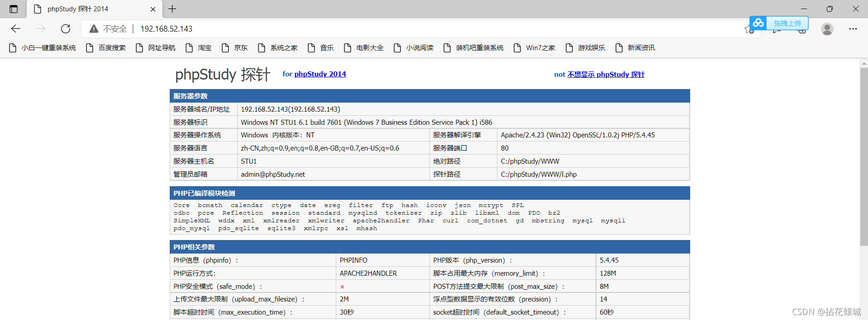Click the post_max_size value 8M
The width and height of the screenshot is (868, 320).
click(604, 287)
